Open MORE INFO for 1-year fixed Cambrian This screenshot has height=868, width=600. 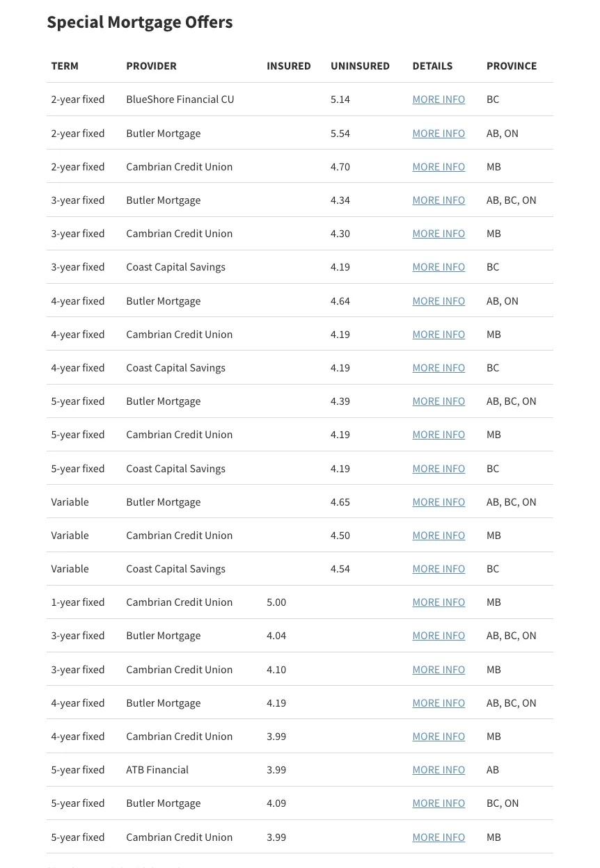439,602
